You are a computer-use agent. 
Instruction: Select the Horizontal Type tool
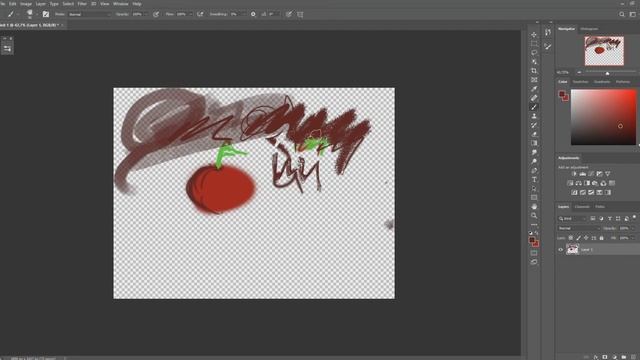coord(534,179)
